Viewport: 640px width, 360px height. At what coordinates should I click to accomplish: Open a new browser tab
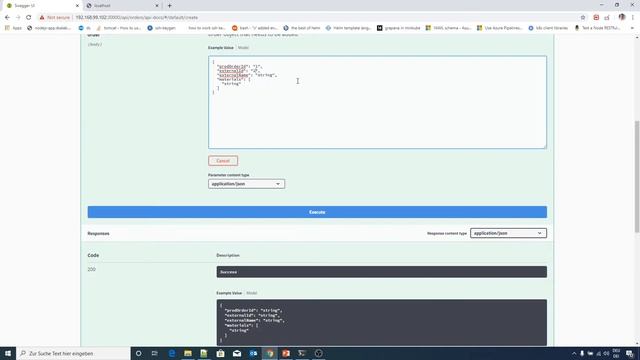[169, 6]
